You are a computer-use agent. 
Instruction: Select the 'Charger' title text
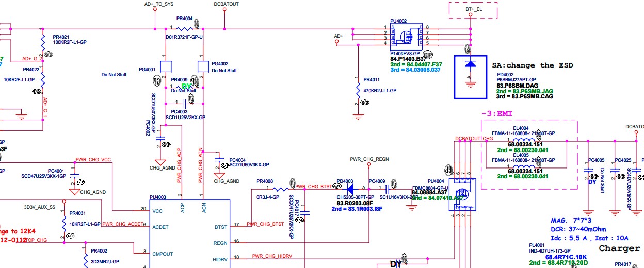[619, 248]
